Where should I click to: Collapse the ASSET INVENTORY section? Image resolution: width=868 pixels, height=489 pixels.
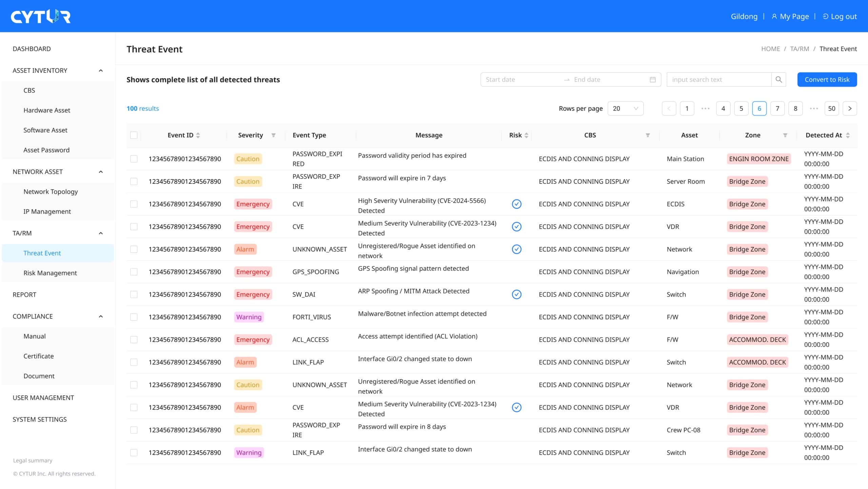tap(100, 70)
